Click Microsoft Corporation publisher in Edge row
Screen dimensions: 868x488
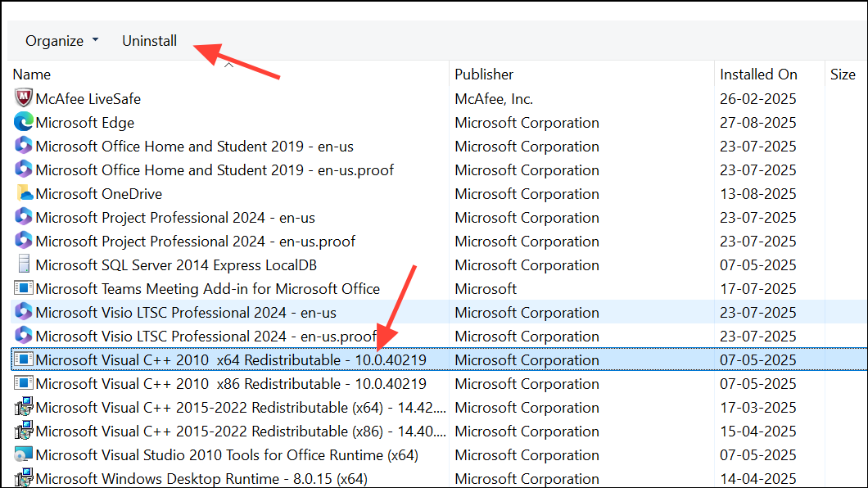point(527,122)
